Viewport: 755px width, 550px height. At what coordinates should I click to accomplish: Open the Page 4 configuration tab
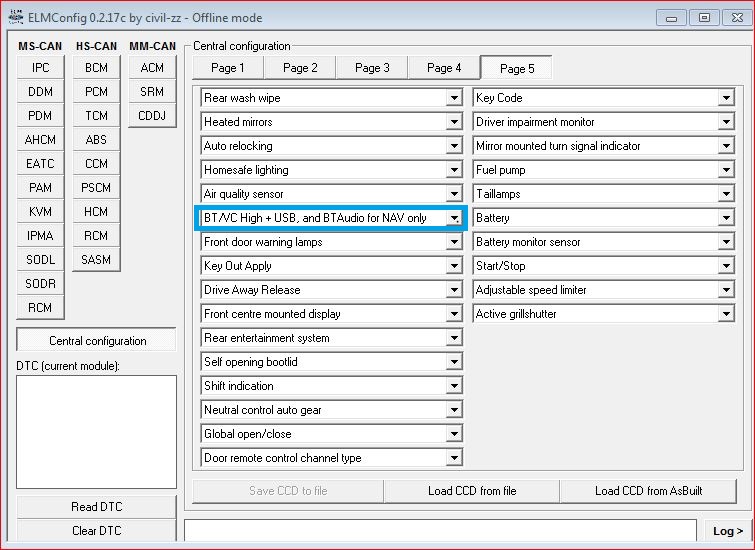(x=444, y=68)
